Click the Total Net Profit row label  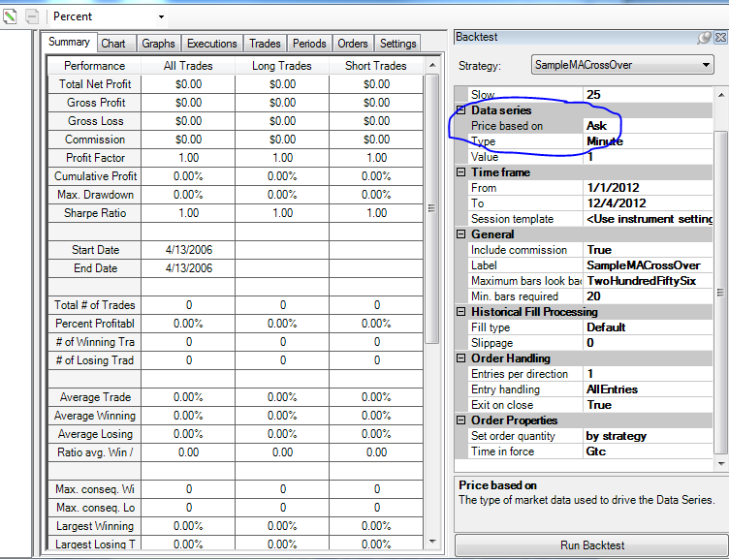click(x=95, y=84)
